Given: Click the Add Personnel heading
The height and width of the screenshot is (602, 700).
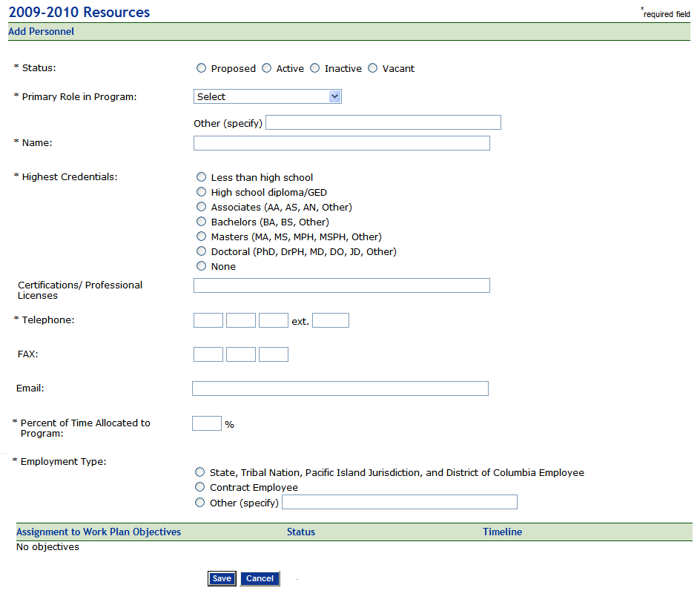Looking at the screenshot, I should [41, 32].
